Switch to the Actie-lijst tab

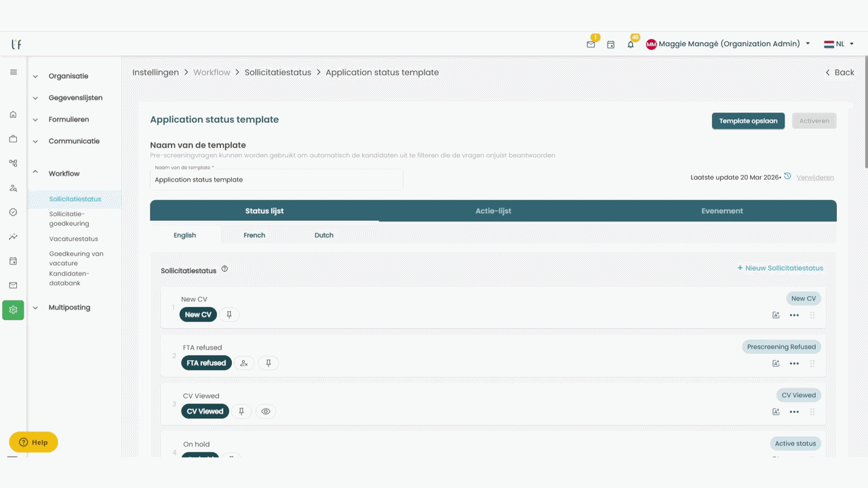point(493,211)
